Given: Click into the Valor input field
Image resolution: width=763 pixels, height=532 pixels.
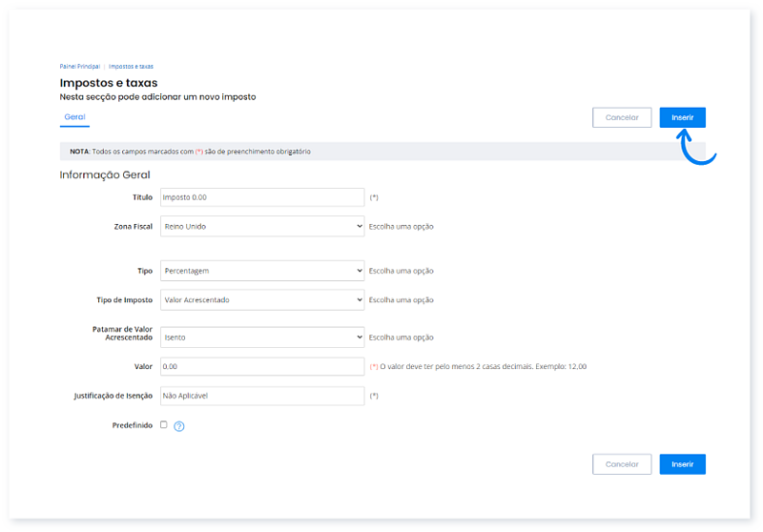Looking at the screenshot, I should click(x=262, y=366).
